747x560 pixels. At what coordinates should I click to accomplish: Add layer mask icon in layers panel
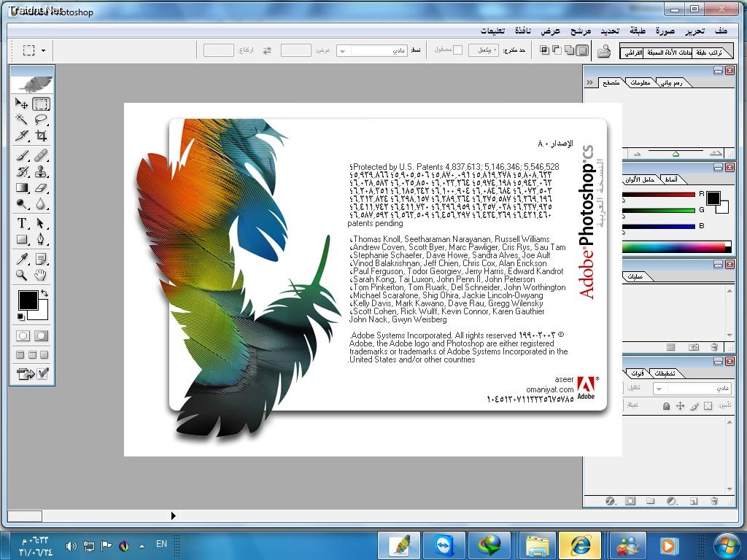pos(630,501)
